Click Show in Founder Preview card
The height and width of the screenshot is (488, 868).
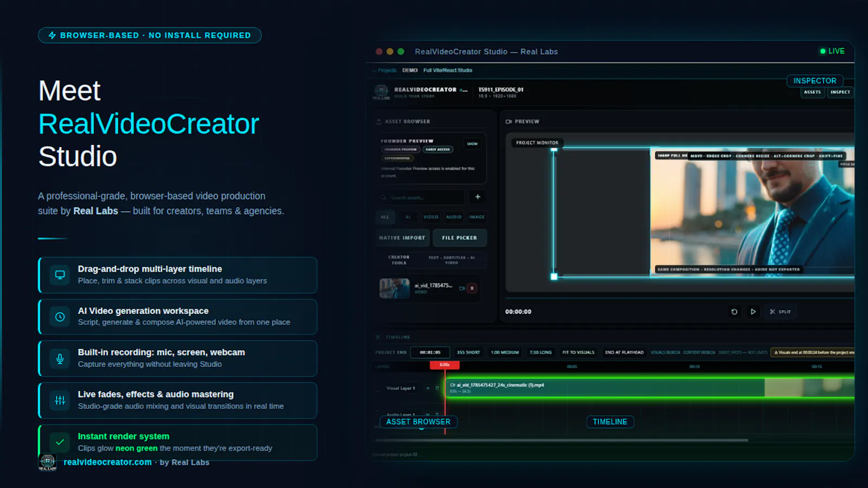coord(473,144)
